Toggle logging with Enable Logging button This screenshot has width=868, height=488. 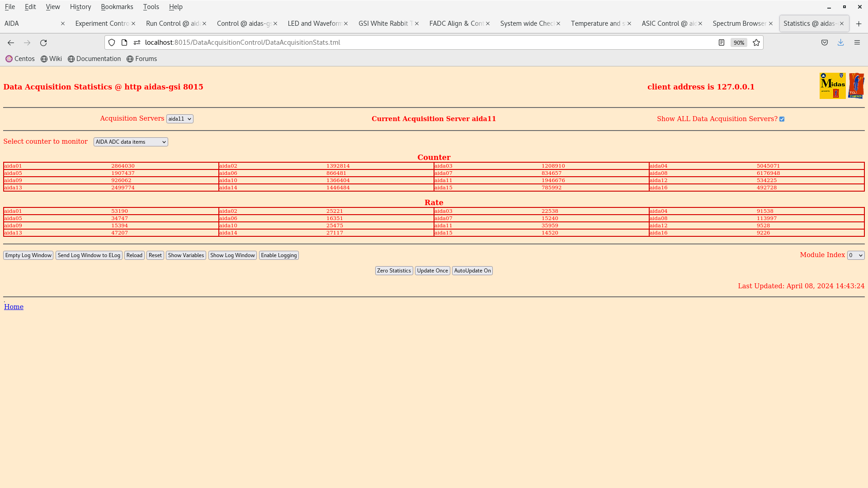point(278,255)
